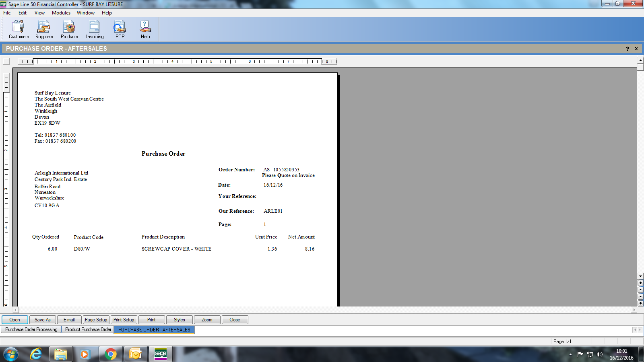Open Print Setup
This screenshot has height=362, width=644.
pos(124,320)
